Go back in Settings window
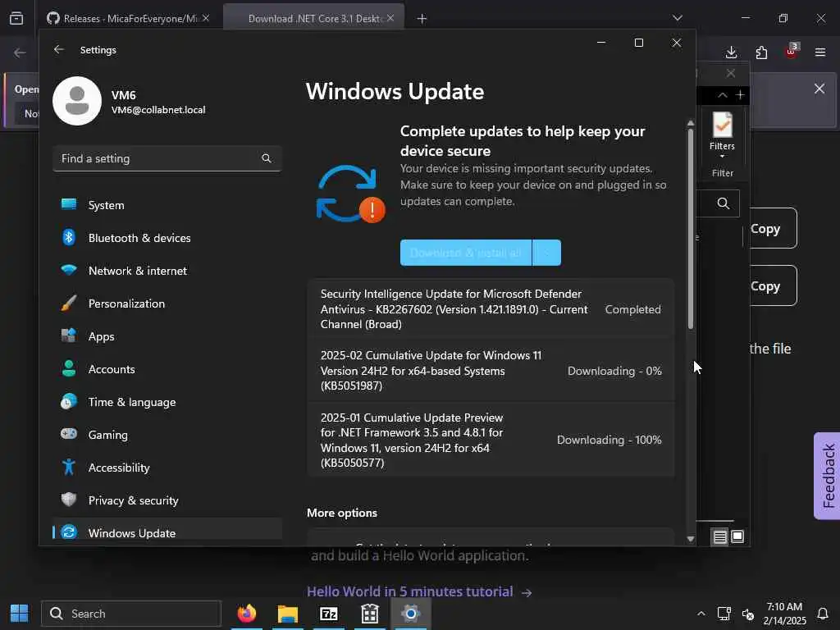Image resolution: width=840 pixels, height=630 pixels. point(59,49)
